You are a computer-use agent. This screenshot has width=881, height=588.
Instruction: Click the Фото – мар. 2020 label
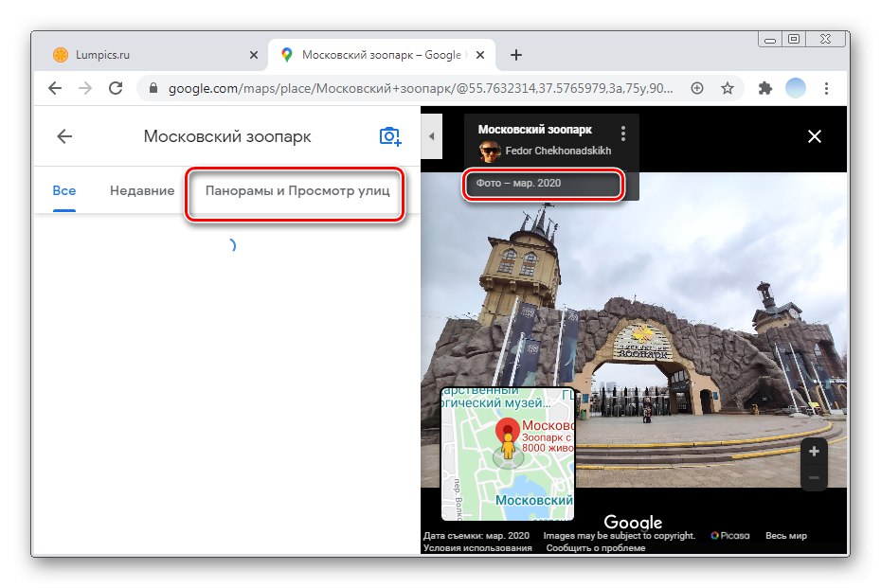[x=518, y=183]
